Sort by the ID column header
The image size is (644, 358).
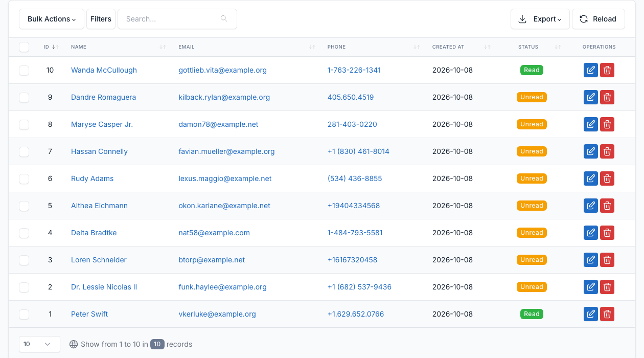click(51, 47)
